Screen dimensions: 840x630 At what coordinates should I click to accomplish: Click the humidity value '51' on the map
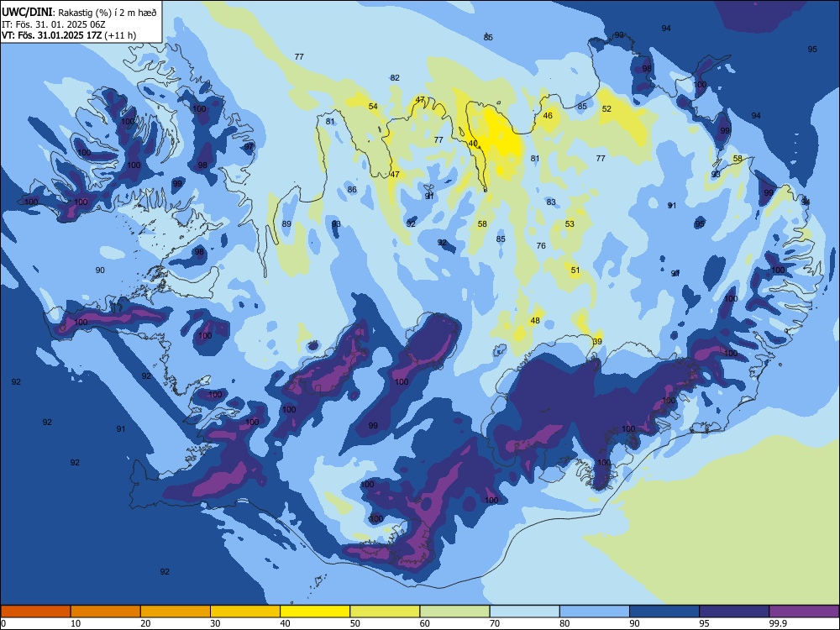(575, 270)
